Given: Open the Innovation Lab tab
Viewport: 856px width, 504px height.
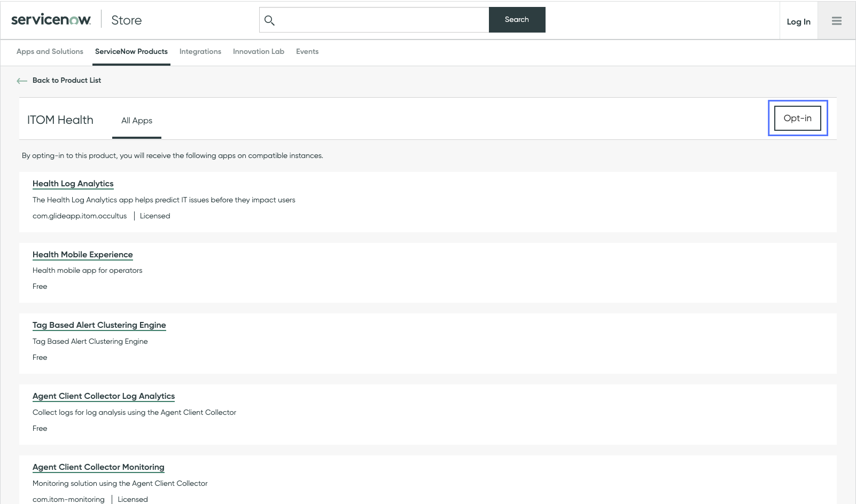Looking at the screenshot, I should coord(259,52).
